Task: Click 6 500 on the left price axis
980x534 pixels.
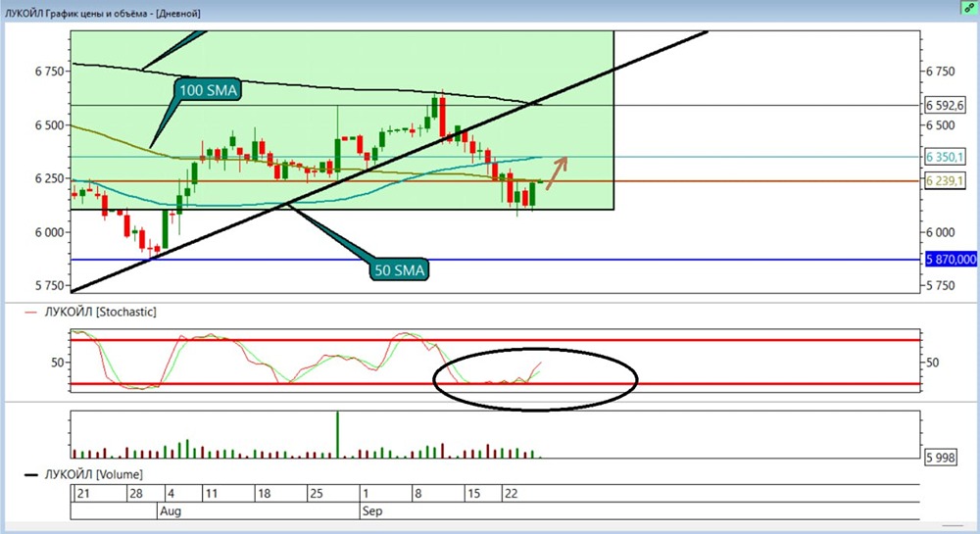Action: pos(49,124)
